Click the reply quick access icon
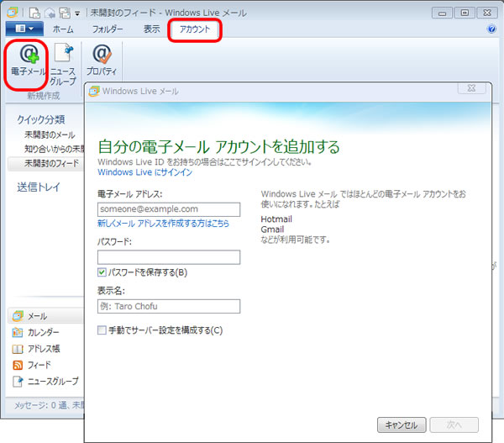Image resolution: width=504 pixels, height=443 pixels. click(x=50, y=13)
